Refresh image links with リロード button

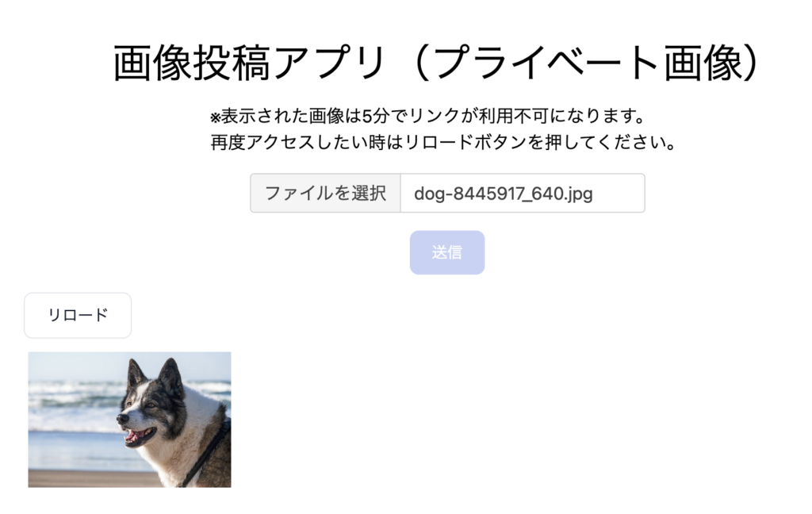point(78,315)
